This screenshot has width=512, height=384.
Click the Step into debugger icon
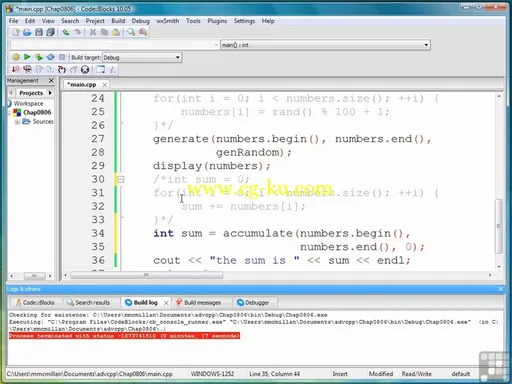[62, 69]
